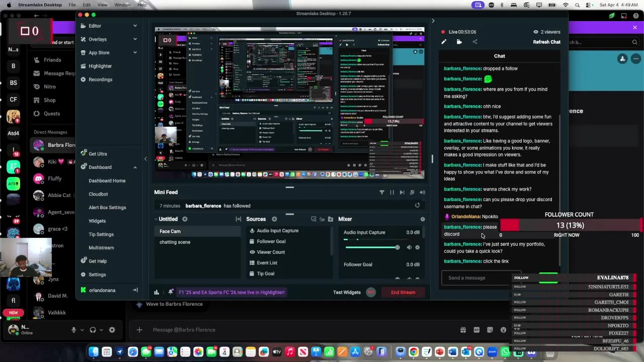Select Viewer Count source
Screen dimensions: 644x362
(271, 252)
